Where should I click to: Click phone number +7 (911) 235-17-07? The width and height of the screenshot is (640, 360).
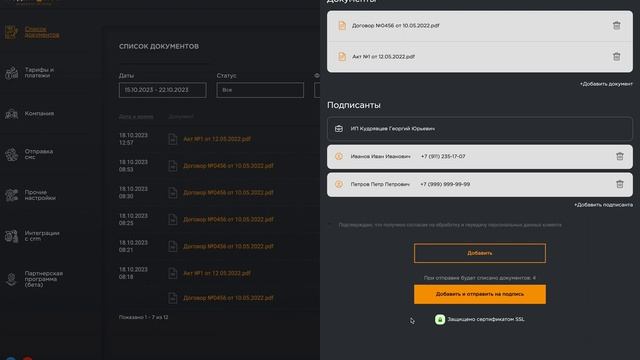[x=443, y=156]
